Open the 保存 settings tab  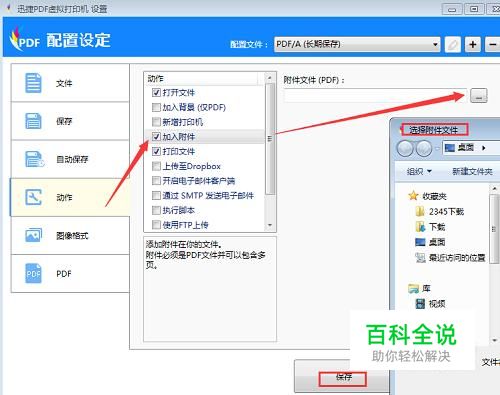click(70, 121)
